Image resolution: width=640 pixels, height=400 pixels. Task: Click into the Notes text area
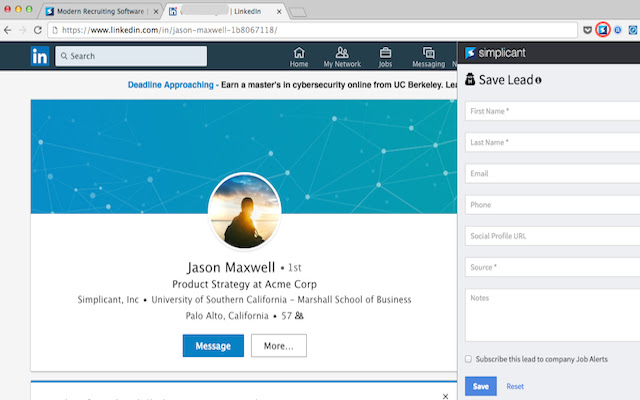pos(552,315)
